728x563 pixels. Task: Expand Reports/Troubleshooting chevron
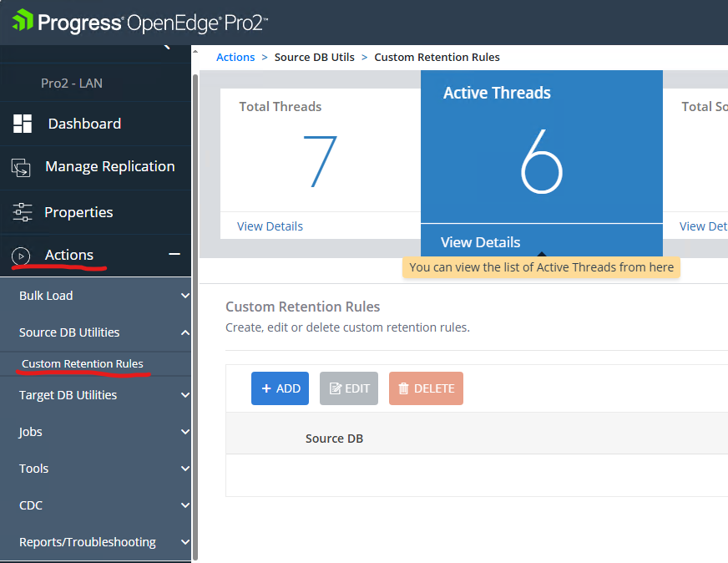185,541
